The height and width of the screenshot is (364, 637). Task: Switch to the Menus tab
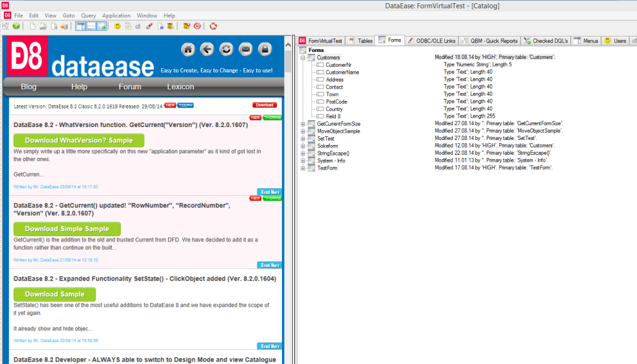tap(586, 40)
